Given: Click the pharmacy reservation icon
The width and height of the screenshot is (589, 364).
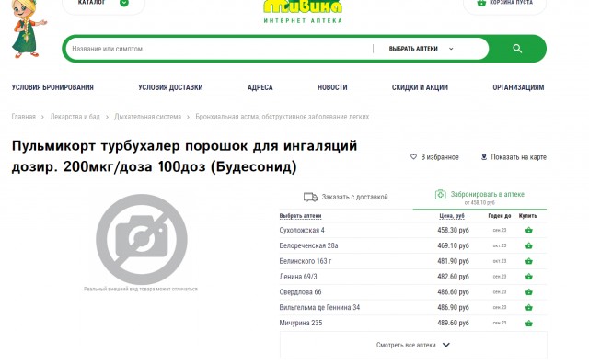Looking at the screenshot, I should click(440, 194).
